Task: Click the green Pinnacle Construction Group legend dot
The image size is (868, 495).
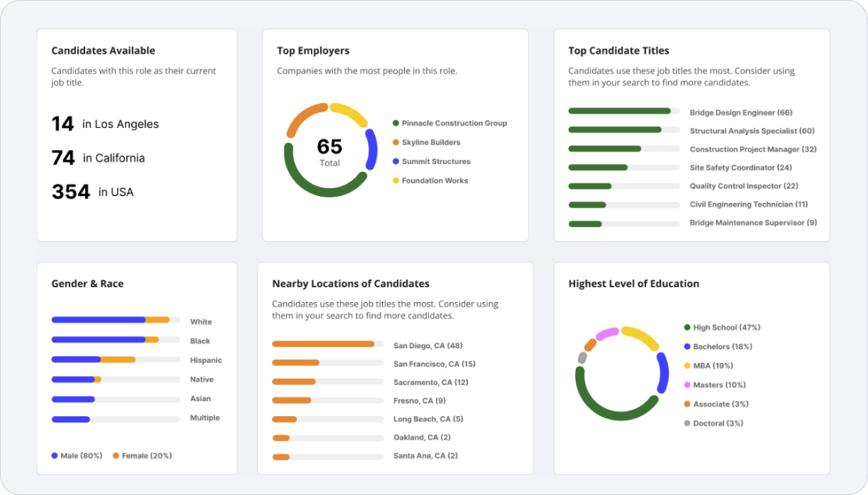Action: point(396,123)
